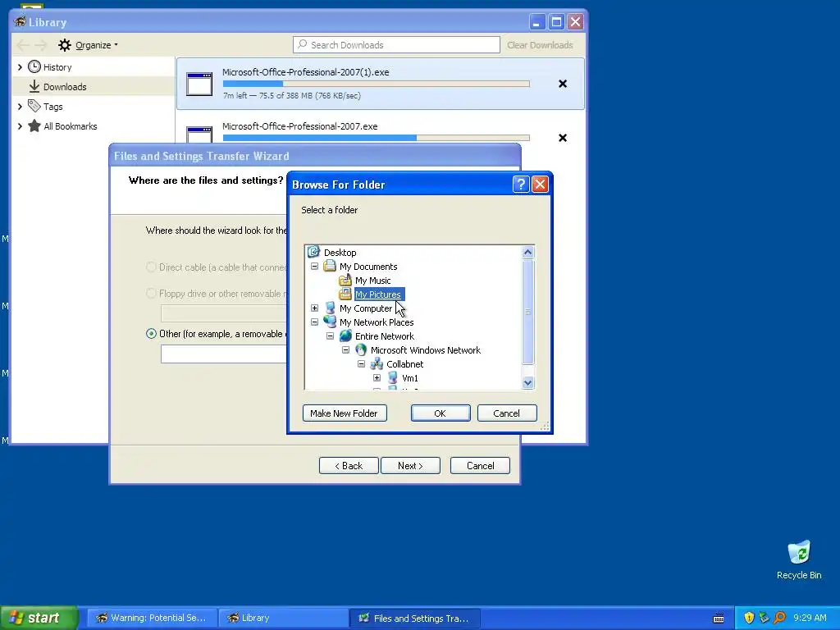Click the wizard's Back button

coord(349,466)
